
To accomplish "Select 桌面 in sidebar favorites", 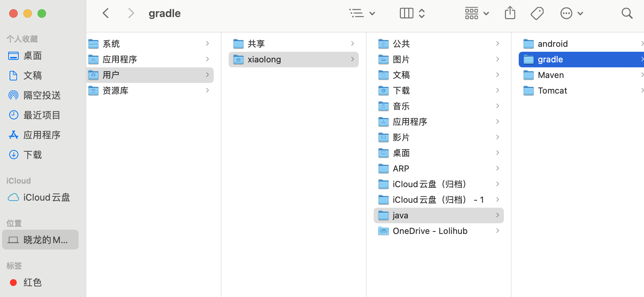I will pos(33,56).
